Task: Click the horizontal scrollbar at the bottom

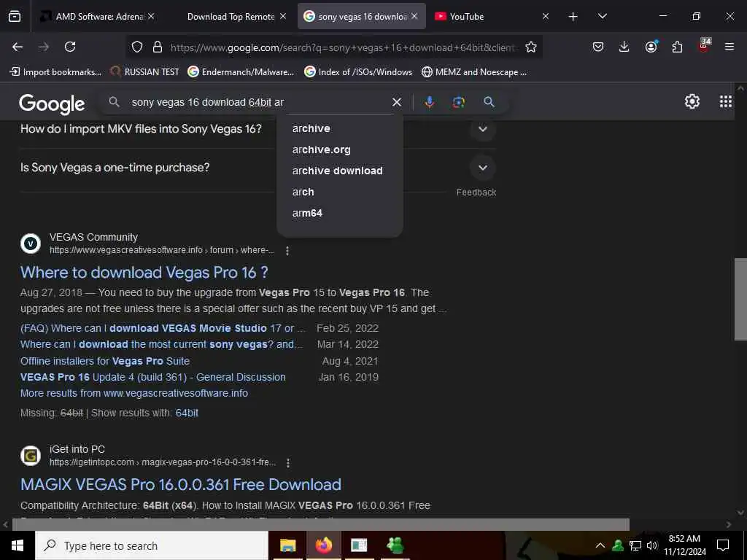Action: point(321,524)
